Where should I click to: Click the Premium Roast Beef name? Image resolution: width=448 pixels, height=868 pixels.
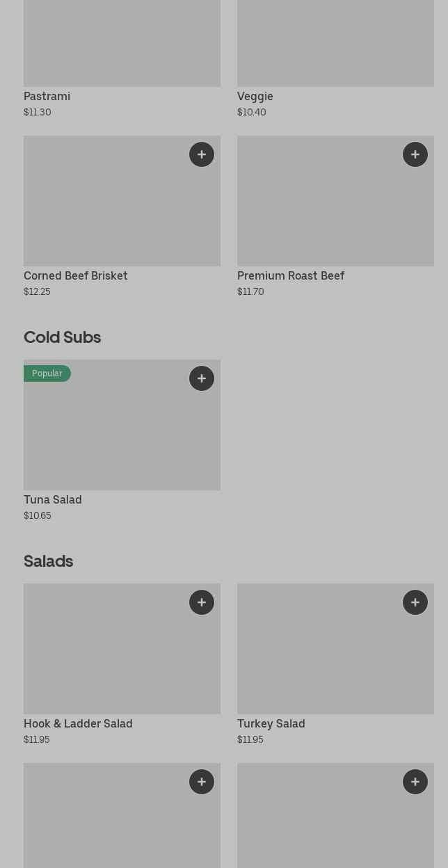[291, 275]
